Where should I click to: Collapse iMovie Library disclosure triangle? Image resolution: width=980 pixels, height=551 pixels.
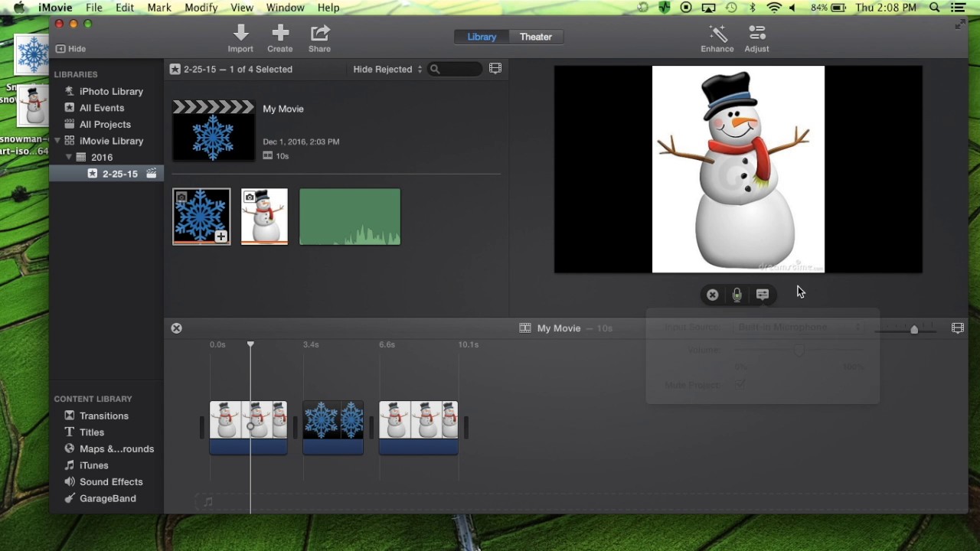(57, 141)
